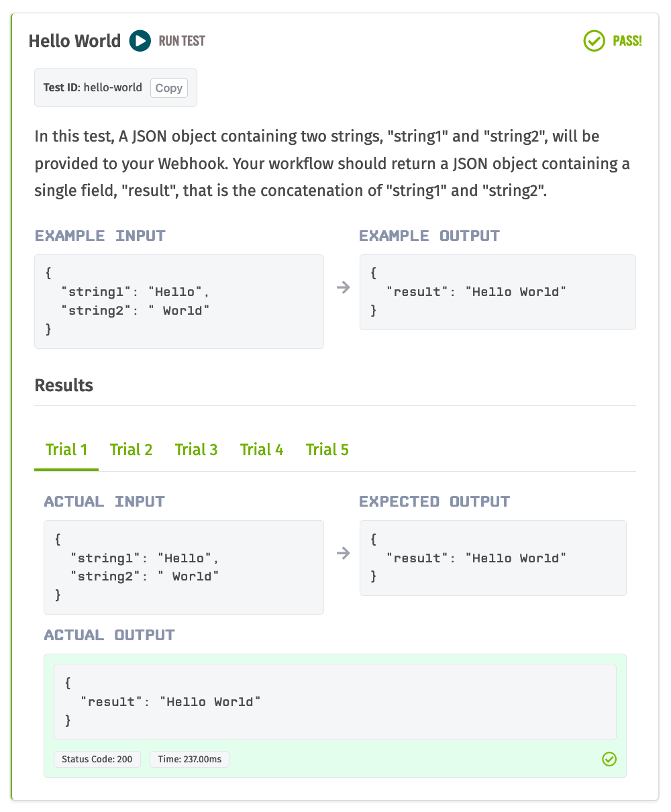Click the PASS checkmark circle icon

click(594, 41)
